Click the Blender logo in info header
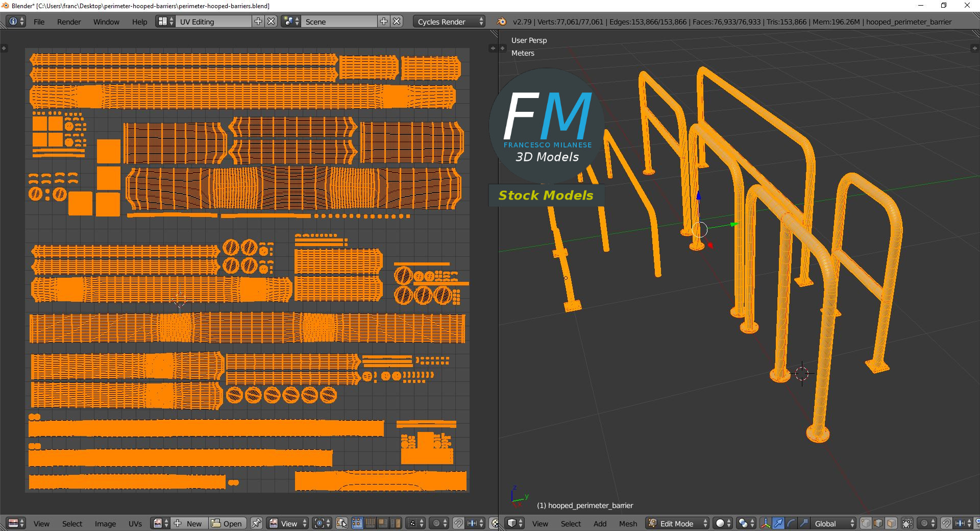The width and height of the screenshot is (980, 531). (x=502, y=21)
